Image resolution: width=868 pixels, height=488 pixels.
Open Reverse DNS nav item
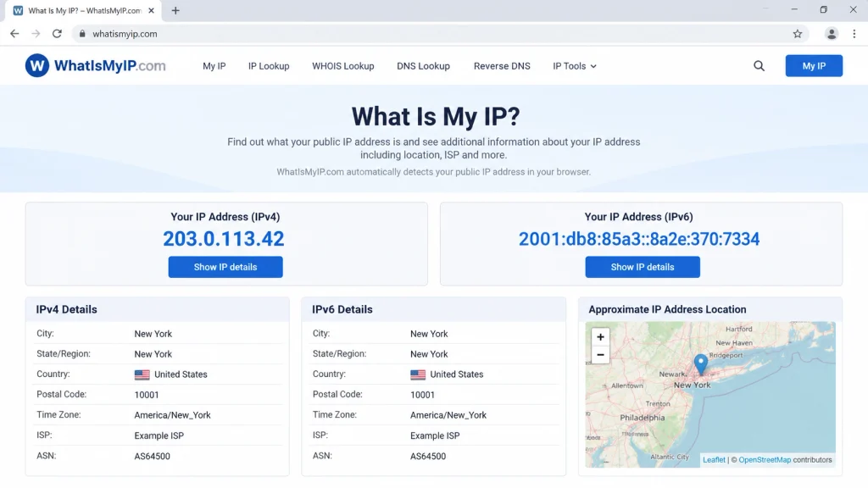pos(502,66)
